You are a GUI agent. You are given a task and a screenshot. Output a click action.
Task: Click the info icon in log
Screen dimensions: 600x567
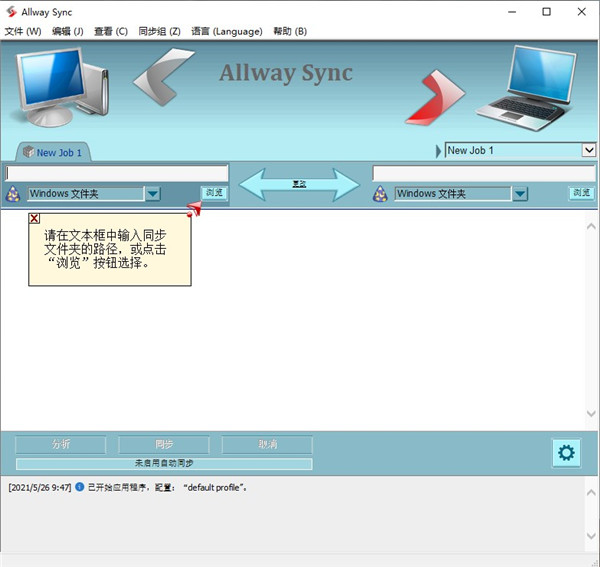point(80,487)
